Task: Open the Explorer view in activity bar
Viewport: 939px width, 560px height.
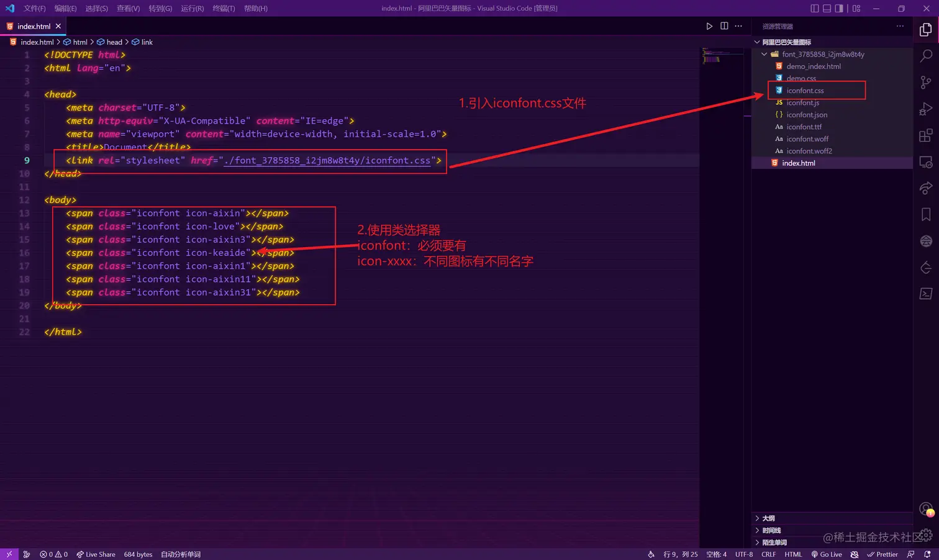Action: 926,29
